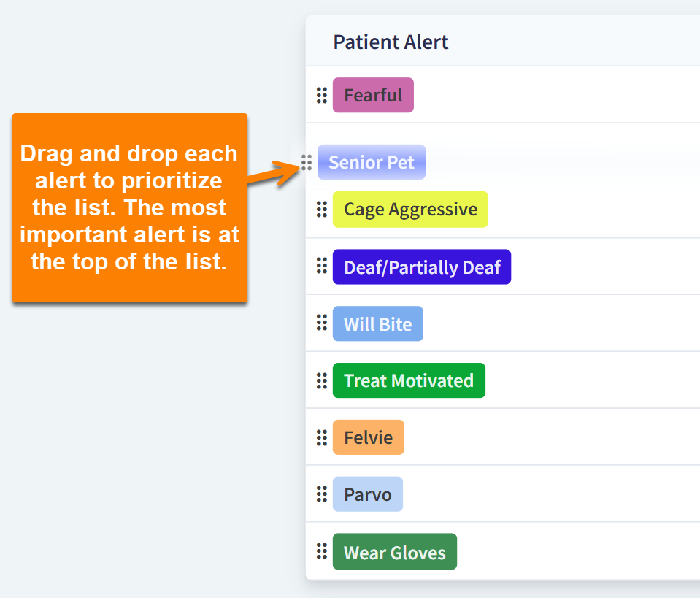
Task: Select the Wear Gloves alert
Action: click(394, 551)
